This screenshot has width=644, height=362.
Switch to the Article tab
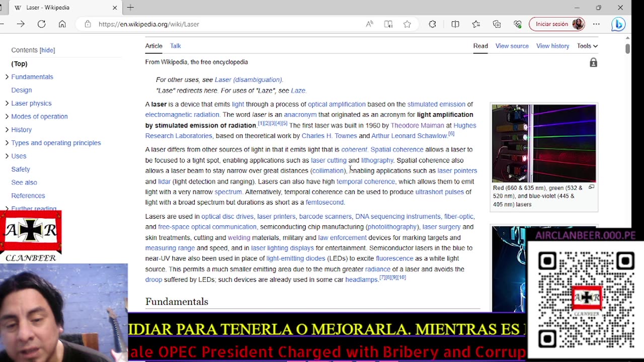tap(154, 46)
